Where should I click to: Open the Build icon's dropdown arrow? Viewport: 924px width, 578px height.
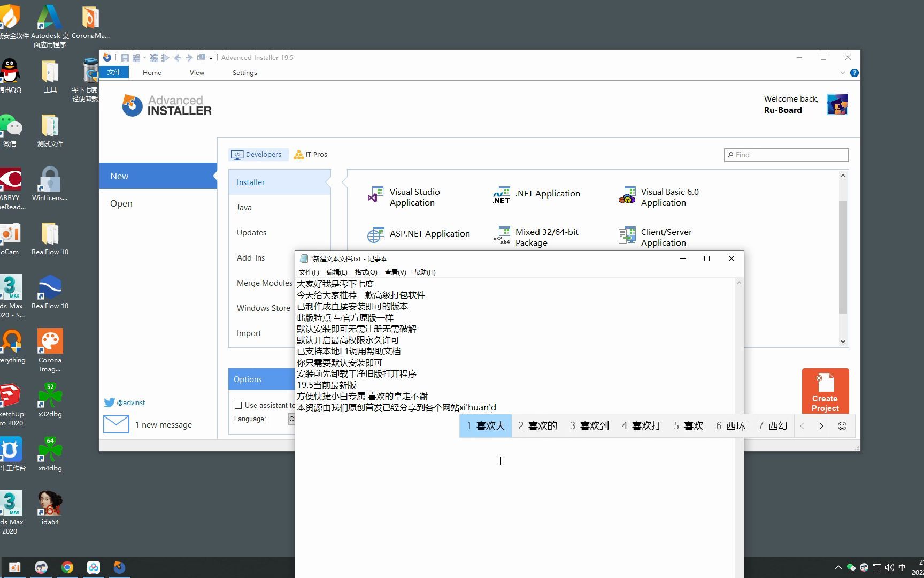(144, 58)
